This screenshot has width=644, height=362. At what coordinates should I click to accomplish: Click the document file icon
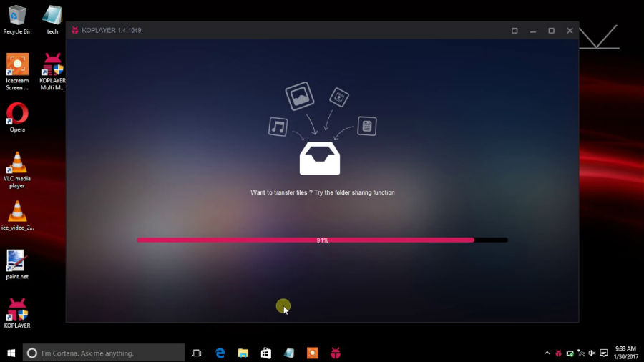coord(366,127)
